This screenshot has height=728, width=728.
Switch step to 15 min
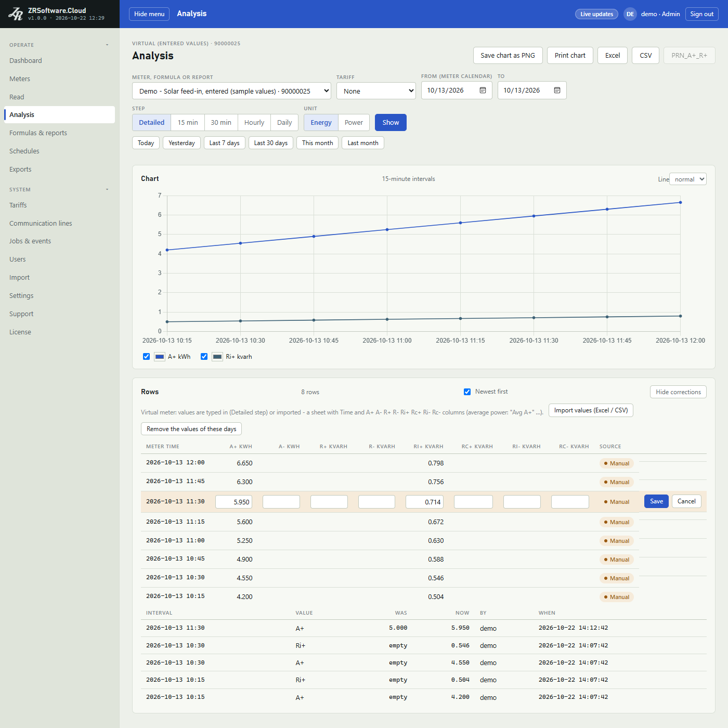[188, 123]
